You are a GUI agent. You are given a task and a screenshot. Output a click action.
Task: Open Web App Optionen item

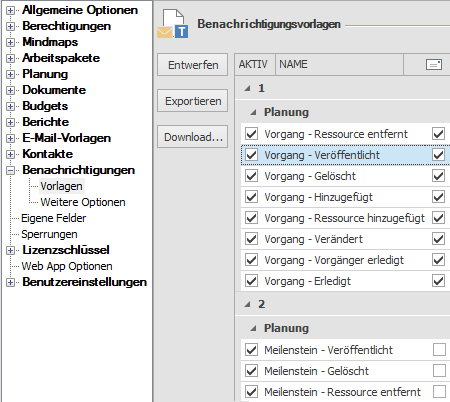(x=67, y=266)
